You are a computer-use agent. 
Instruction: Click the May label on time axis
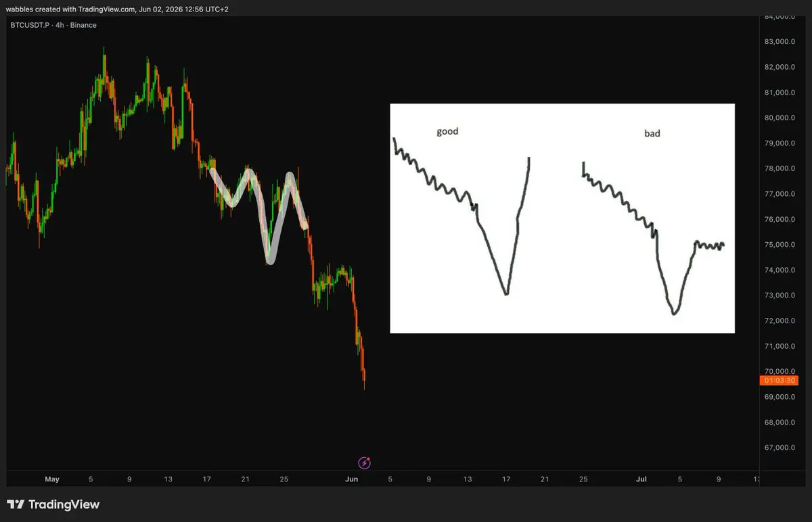click(x=52, y=479)
